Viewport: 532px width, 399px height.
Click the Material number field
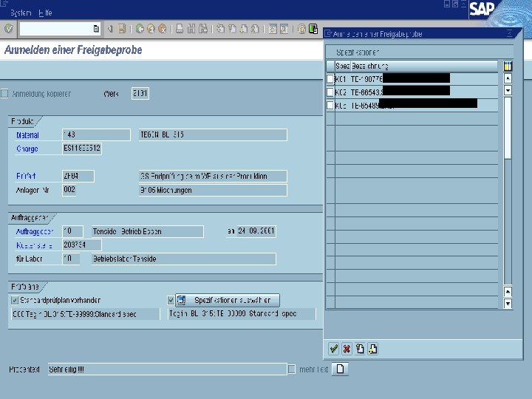[96, 134]
